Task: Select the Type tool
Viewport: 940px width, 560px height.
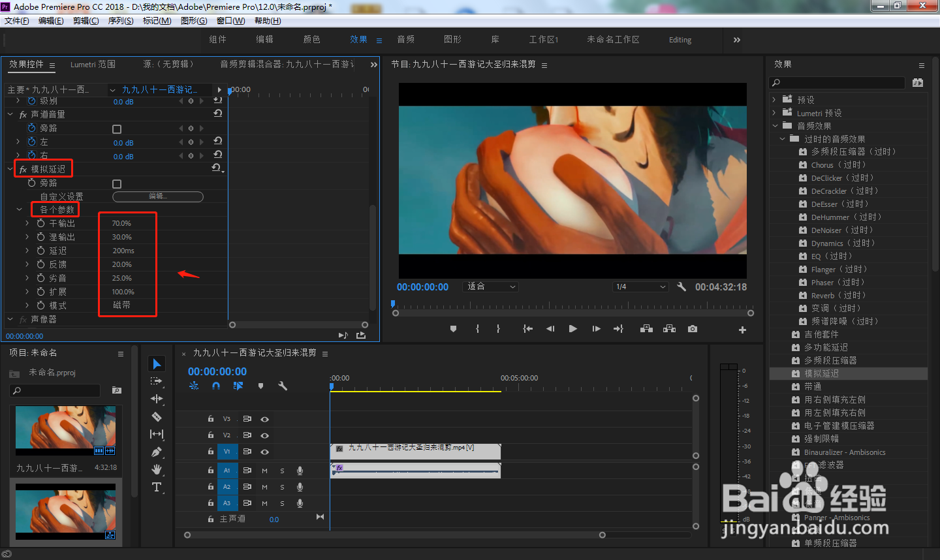Action: click(157, 487)
